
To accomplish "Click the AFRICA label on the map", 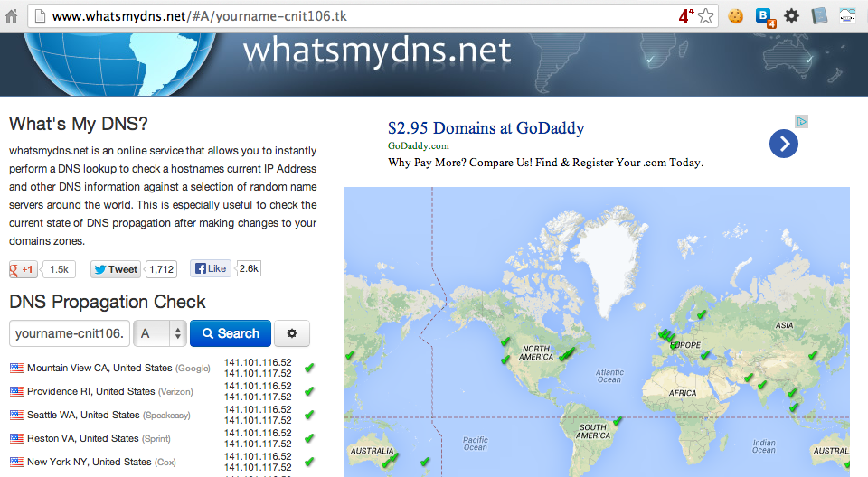I will click(x=682, y=393).
